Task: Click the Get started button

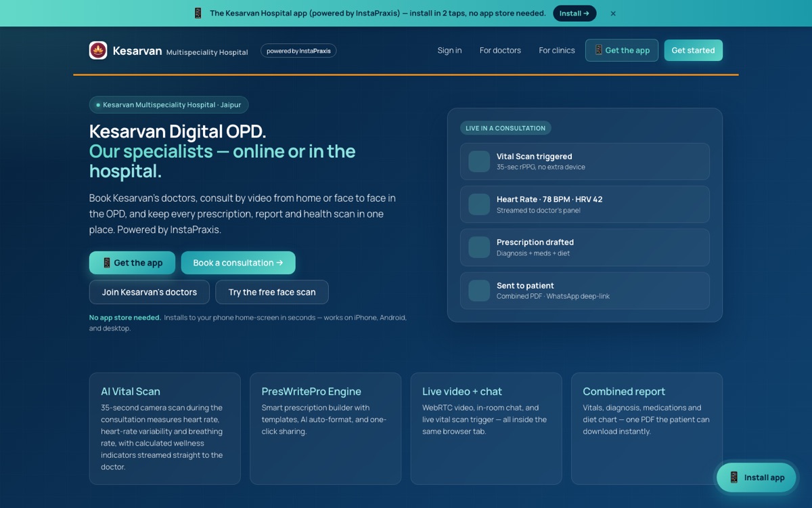Action: [693, 51]
